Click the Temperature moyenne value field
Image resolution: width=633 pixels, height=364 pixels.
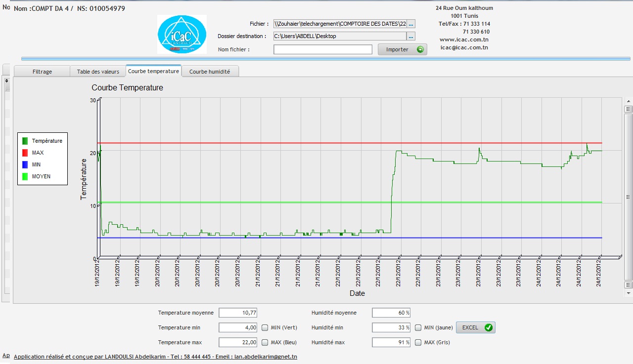(238, 313)
